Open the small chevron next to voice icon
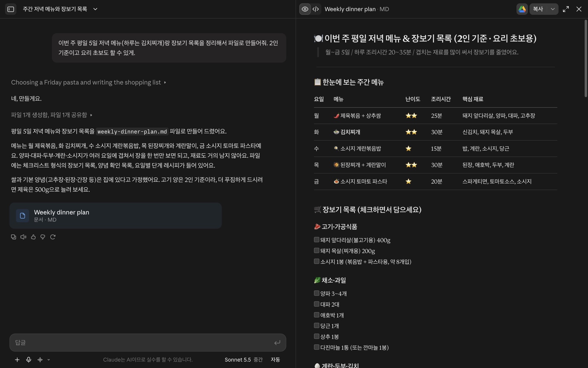The width and height of the screenshot is (588, 368). (49, 360)
